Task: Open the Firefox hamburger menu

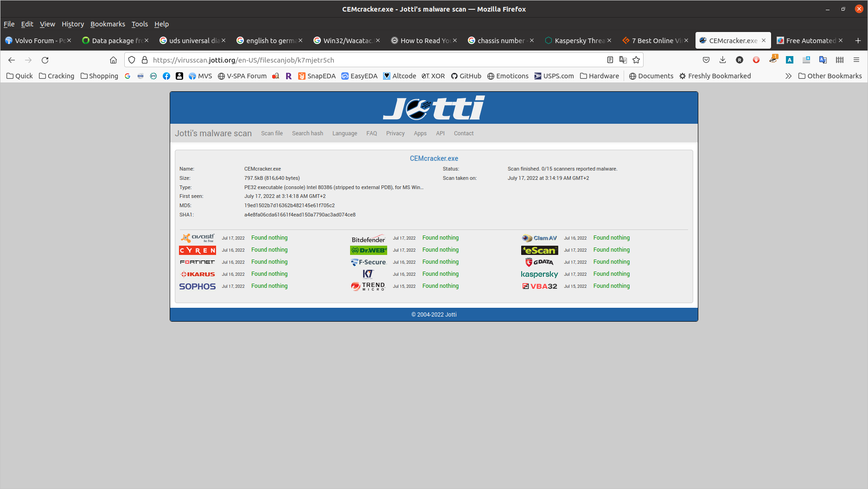Action: coord(857,60)
